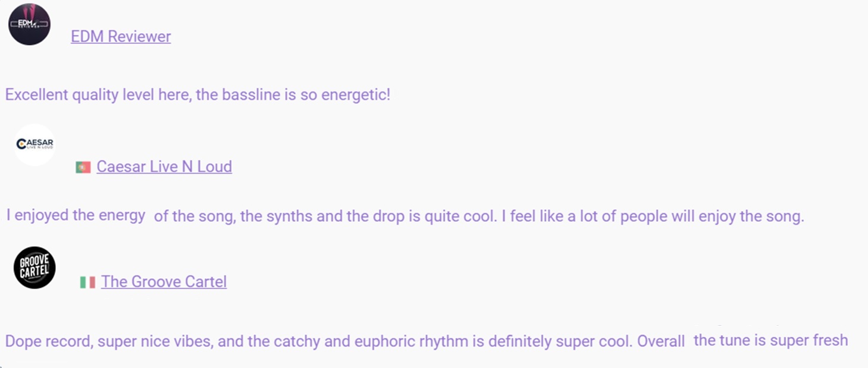The width and height of the screenshot is (868, 368).
Task: Click the Groove Cartel black circular logo
Action: pyautogui.click(x=34, y=268)
